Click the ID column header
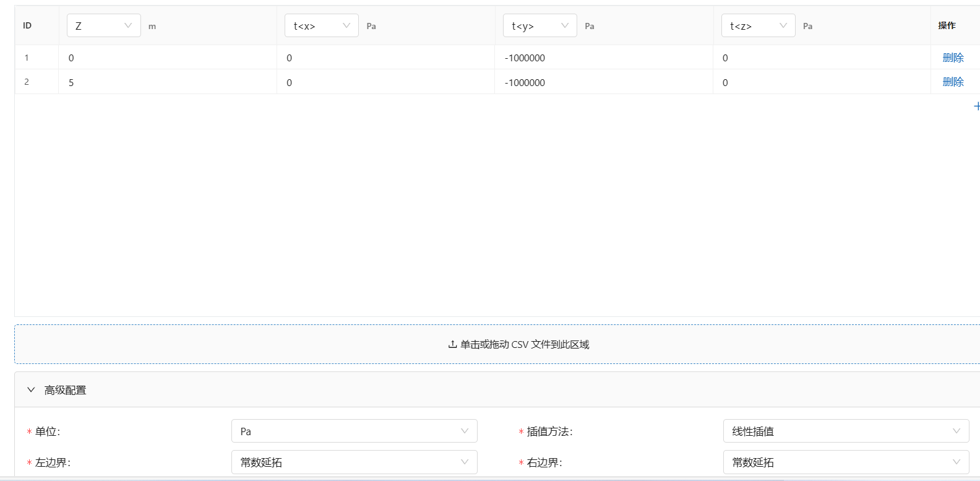Screen dimensions: 980x481 (x=27, y=25)
